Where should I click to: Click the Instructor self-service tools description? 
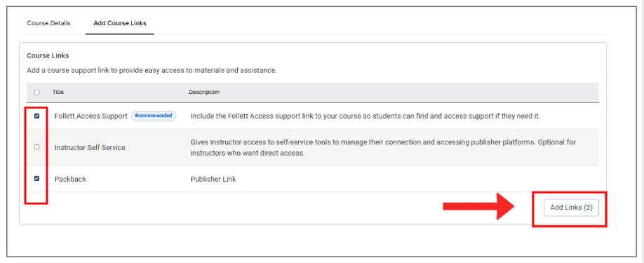[383, 147]
